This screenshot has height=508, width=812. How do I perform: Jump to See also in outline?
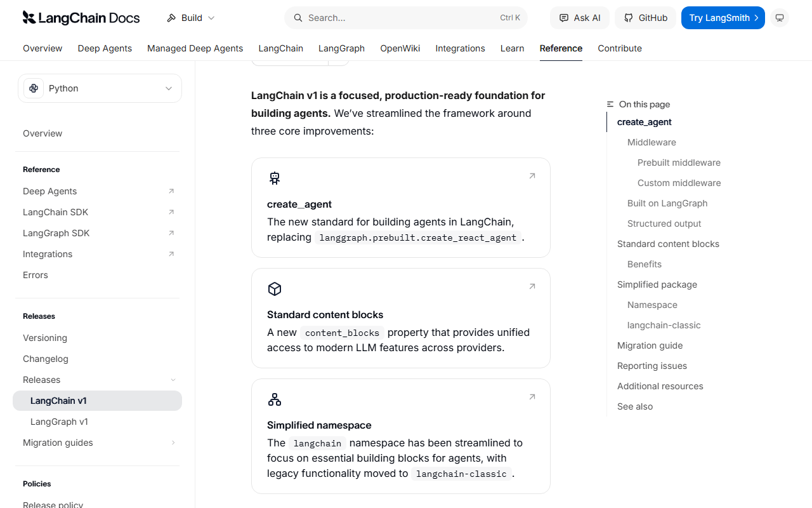[x=635, y=406]
